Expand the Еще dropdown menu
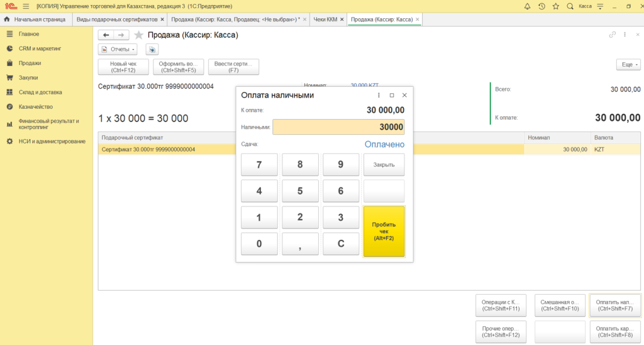The height and width of the screenshot is (345, 644). [x=628, y=65]
